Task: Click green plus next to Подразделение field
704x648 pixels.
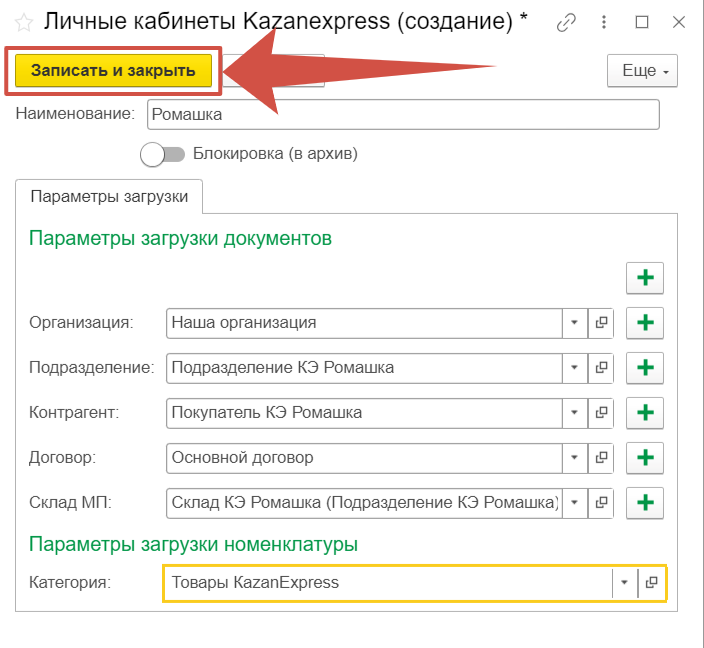Action: coord(645,368)
